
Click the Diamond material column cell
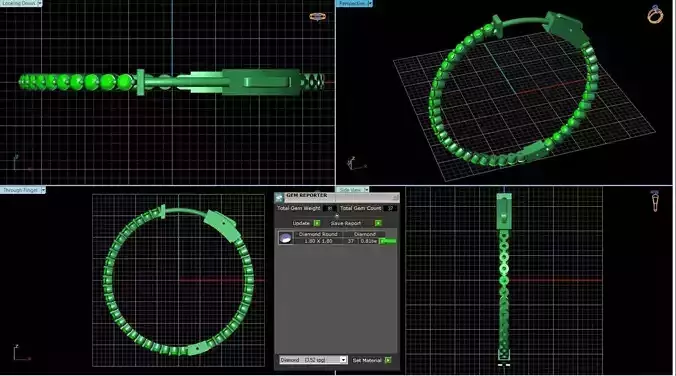[x=365, y=234]
